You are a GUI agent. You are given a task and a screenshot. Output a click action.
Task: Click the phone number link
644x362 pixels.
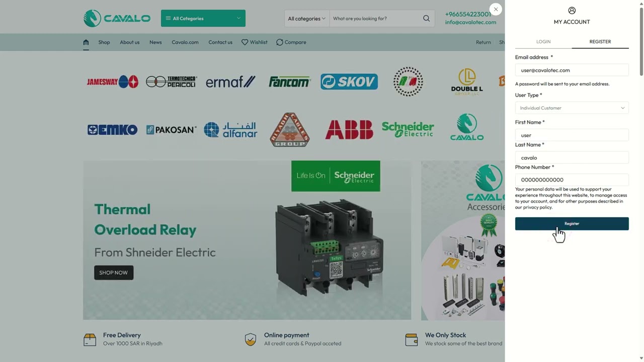click(x=468, y=14)
